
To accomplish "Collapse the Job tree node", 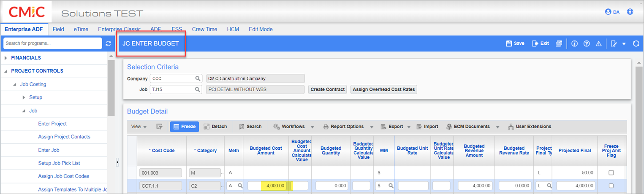I will (24, 111).
